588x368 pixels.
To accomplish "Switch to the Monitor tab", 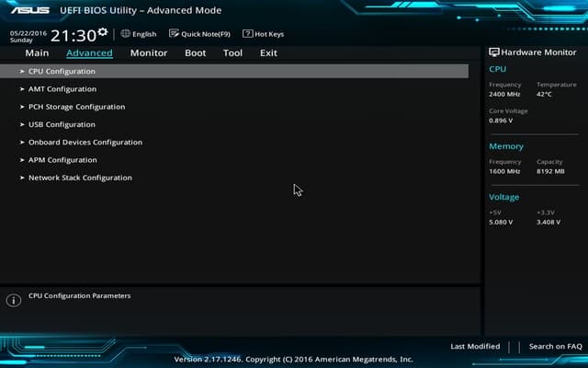I will coord(149,53).
